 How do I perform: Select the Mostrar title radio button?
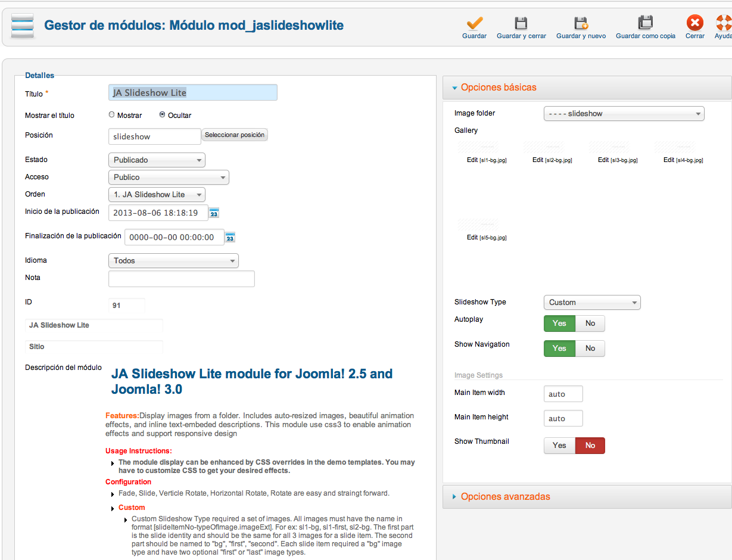point(111,114)
